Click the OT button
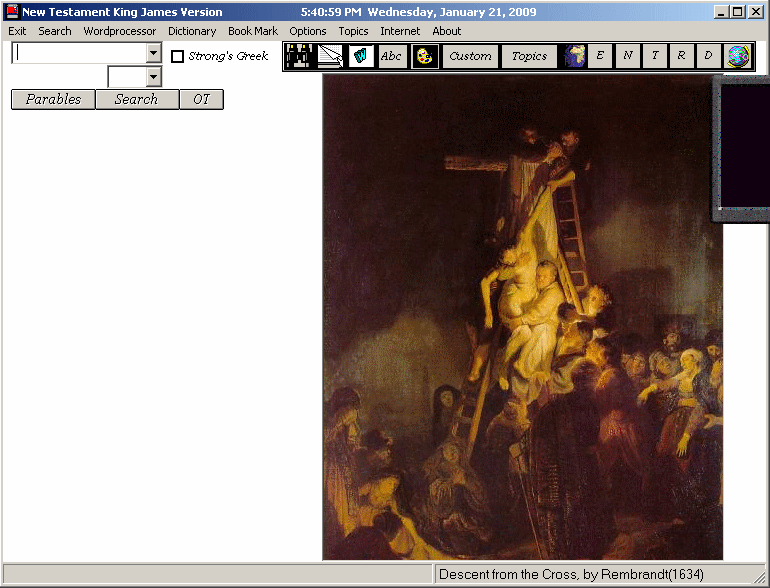Viewport: 770px width, 588px height. point(201,99)
